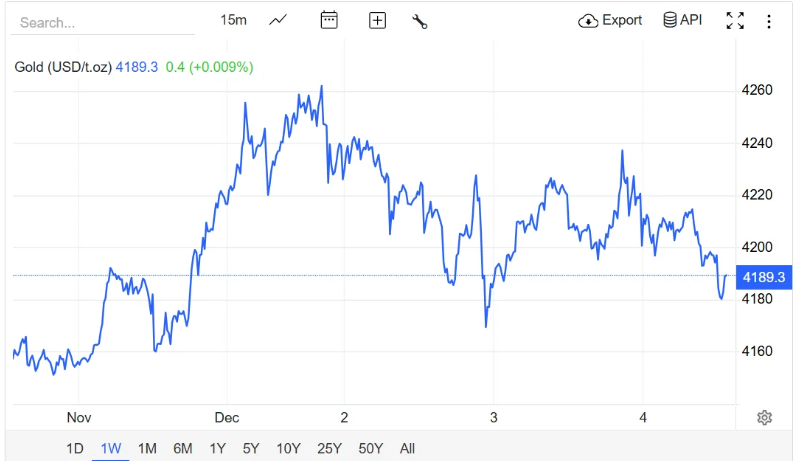Show the 1Y time range
The height and width of the screenshot is (461, 798).
click(217, 448)
